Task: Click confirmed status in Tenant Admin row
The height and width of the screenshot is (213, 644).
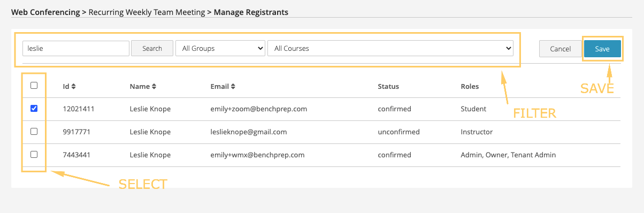Action: (394, 155)
